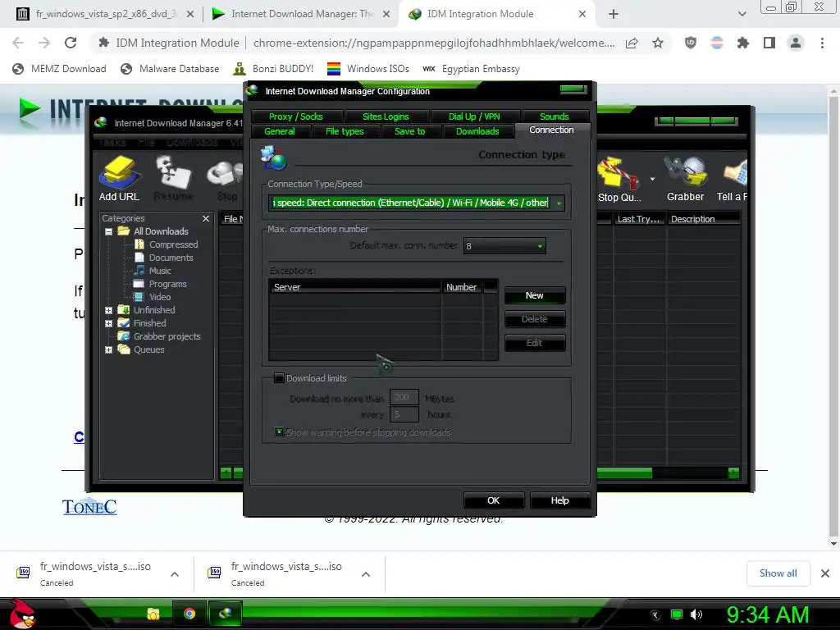840x630 pixels.
Task: Open the MEMZ Download bookmark
Action: (x=59, y=69)
